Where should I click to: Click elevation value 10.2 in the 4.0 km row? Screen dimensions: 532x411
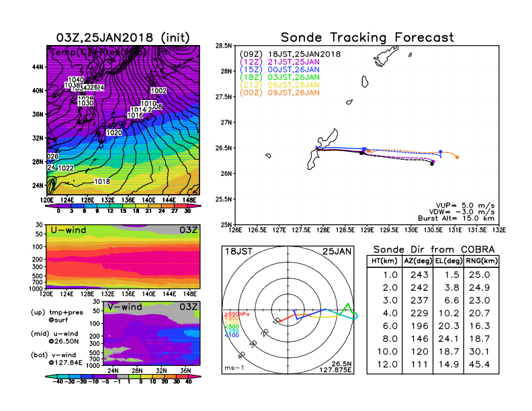point(449,313)
